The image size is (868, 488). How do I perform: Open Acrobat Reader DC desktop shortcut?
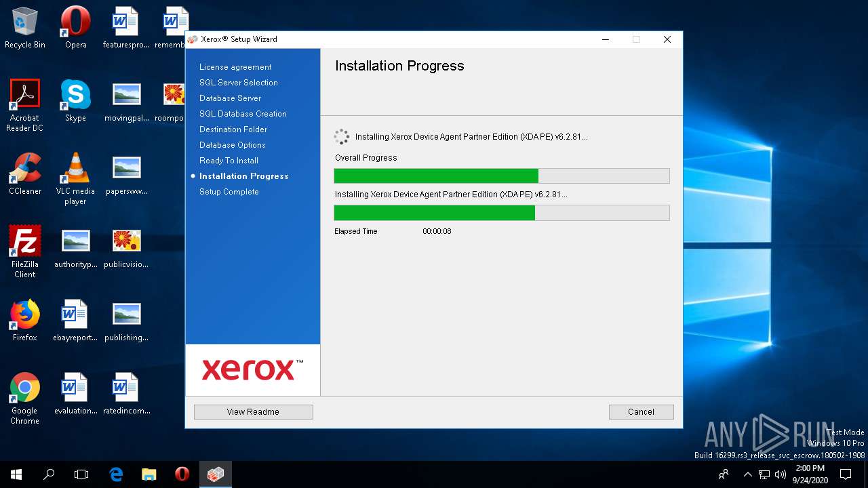[25, 106]
